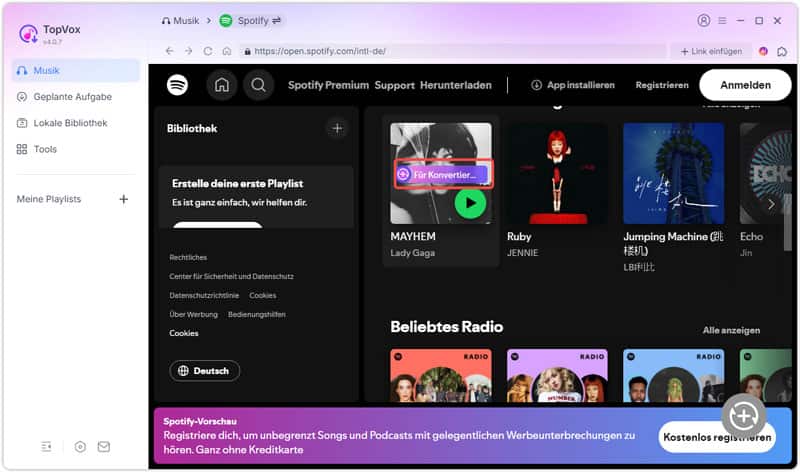Open Lokale Bibliothek in the sidebar
Image resolution: width=800 pixels, height=472 pixels.
(70, 123)
